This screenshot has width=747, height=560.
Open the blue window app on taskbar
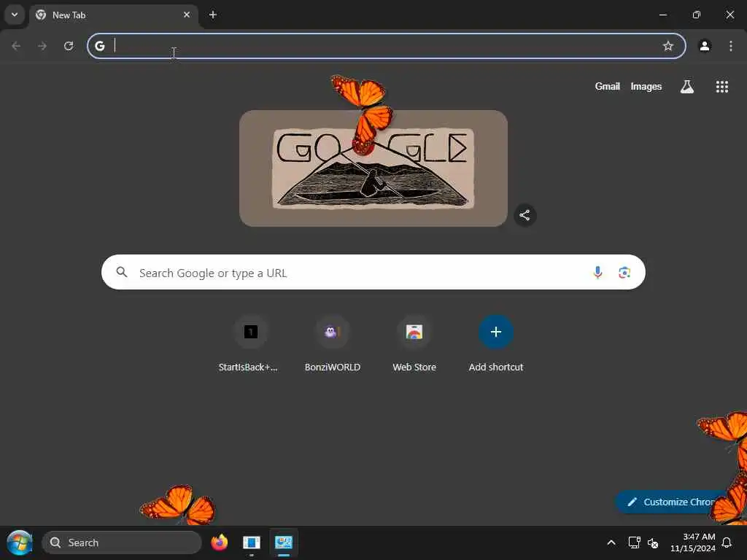(252, 542)
